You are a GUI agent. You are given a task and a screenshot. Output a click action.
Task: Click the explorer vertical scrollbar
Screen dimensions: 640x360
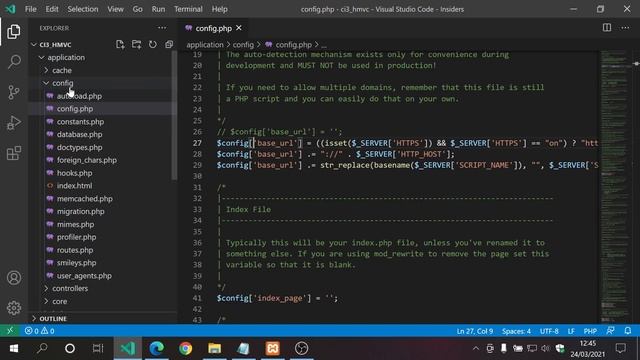tap(174, 115)
